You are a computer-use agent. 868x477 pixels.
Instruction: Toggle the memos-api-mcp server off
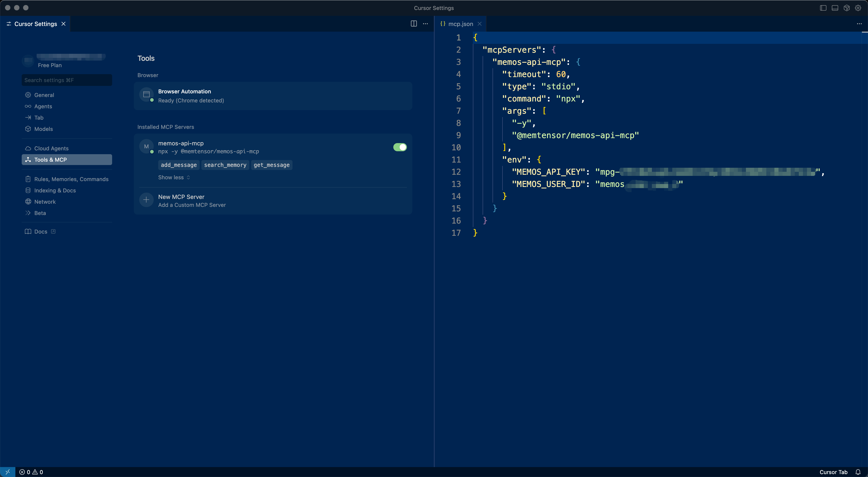point(400,147)
